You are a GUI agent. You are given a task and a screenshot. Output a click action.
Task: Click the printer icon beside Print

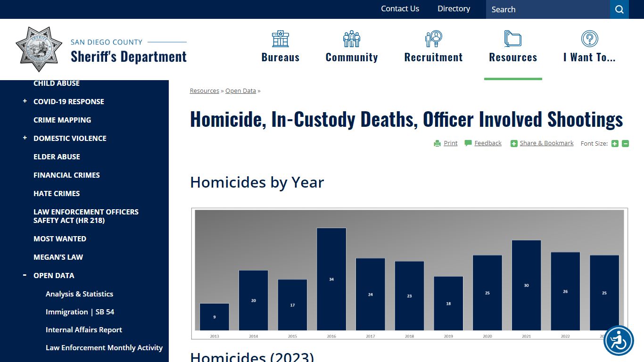point(438,143)
